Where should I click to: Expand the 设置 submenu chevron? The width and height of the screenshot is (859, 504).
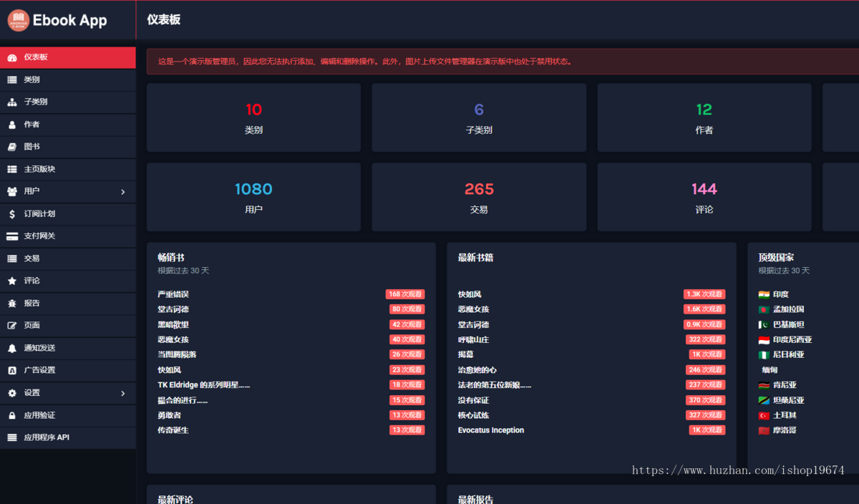tap(123, 393)
